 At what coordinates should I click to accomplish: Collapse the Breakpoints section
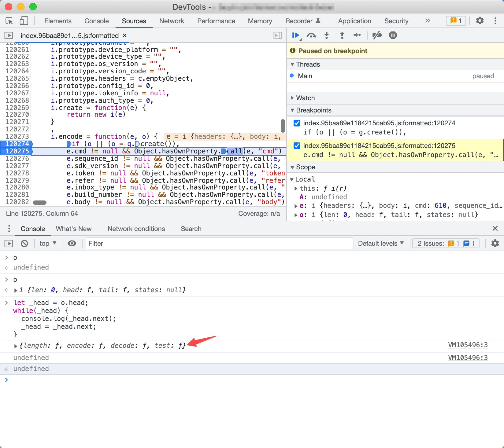[292, 110]
